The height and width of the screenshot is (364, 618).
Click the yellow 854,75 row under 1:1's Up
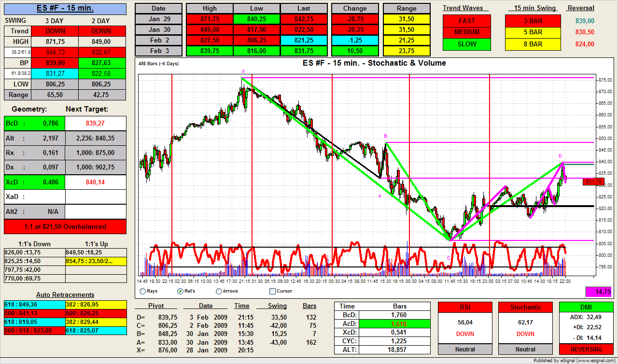(96, 261)
